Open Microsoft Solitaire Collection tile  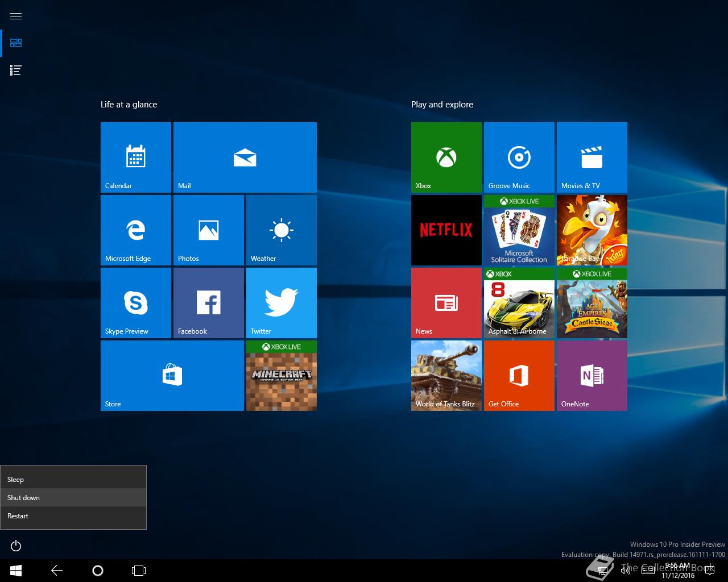(519, 230)
